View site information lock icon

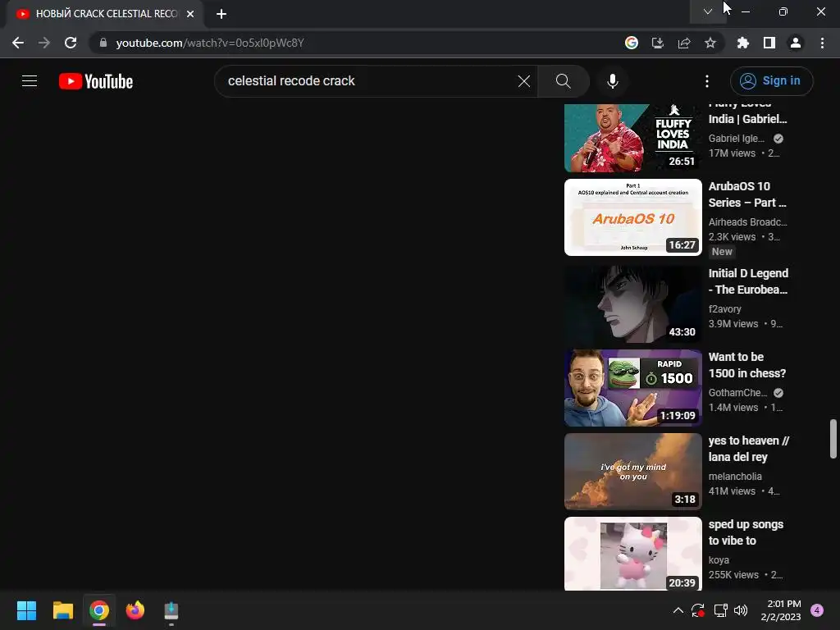click(x=103, y=43)
